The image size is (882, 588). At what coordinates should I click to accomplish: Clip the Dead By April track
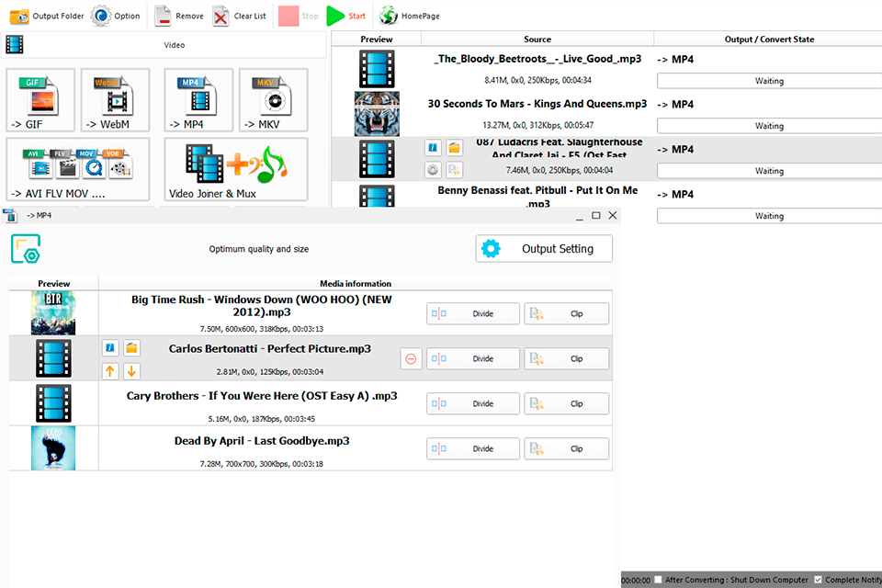click(566, 448)
